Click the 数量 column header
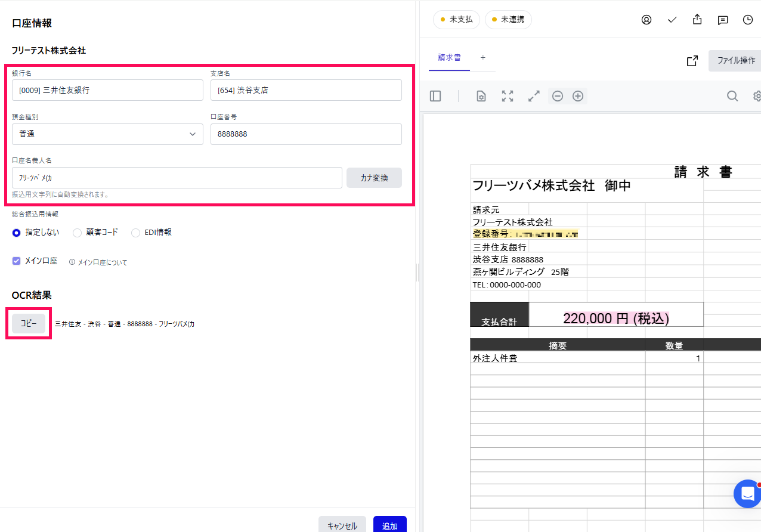This screenshot has height=532, width=761. click(674, 345)
